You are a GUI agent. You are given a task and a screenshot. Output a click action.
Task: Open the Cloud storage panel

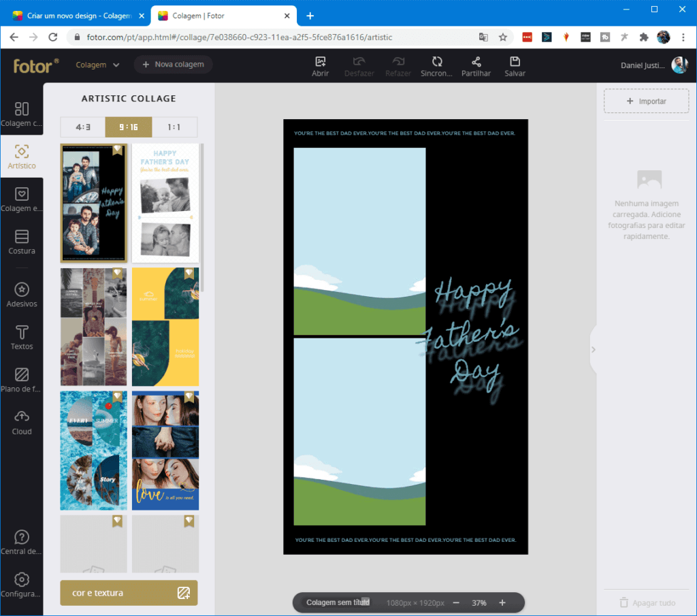tap(22, 422)
